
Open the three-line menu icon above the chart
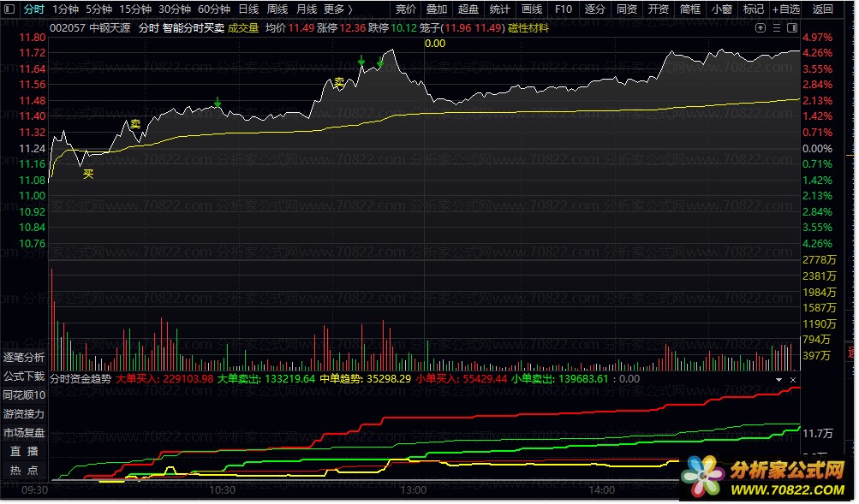coord(777,28)
